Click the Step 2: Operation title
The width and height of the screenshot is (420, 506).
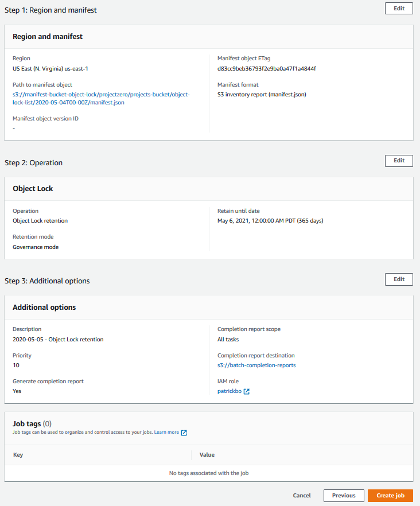[x=34, y=163]
